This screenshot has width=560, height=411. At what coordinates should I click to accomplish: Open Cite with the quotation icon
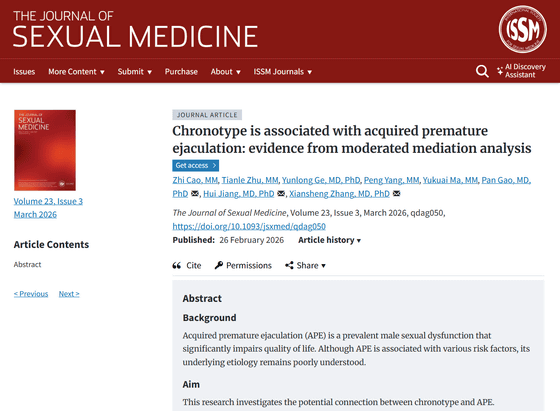point(187,265)
